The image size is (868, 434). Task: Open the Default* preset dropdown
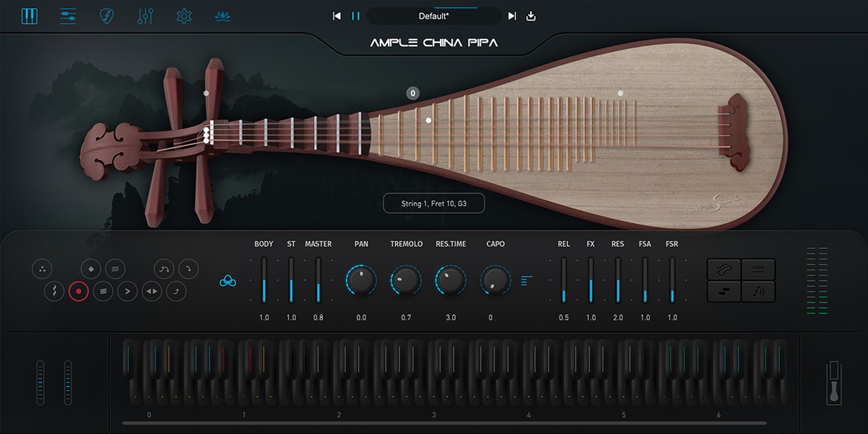pyautogui.click(x=434, y=16)
